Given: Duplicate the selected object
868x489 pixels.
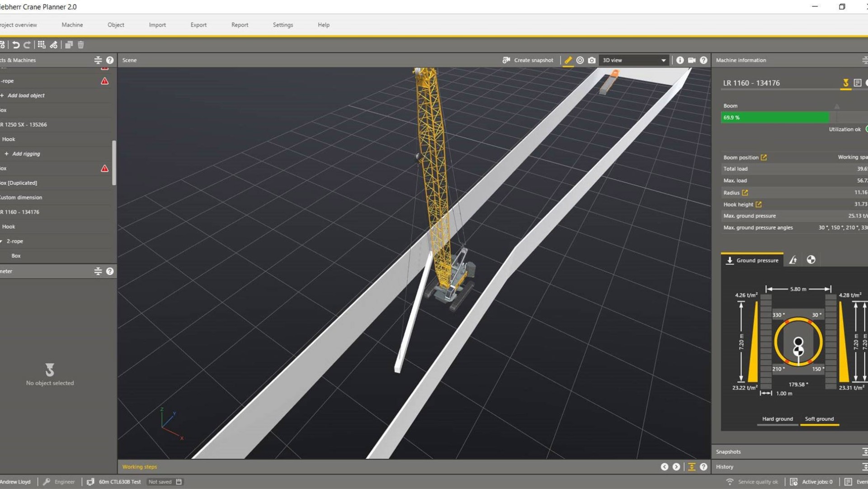Looking at the screenshot, I should tap(69, 45).
